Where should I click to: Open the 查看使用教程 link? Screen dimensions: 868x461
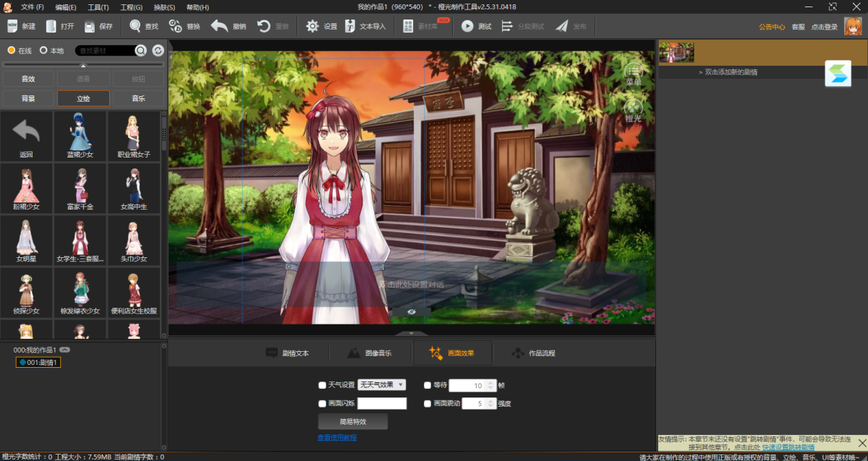337,438
